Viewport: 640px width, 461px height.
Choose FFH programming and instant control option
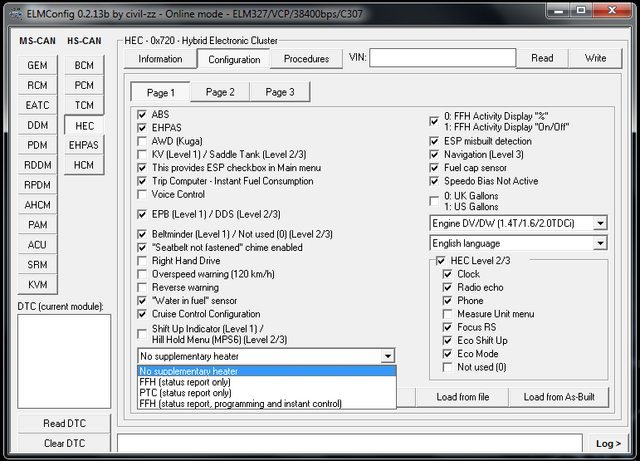267,404
